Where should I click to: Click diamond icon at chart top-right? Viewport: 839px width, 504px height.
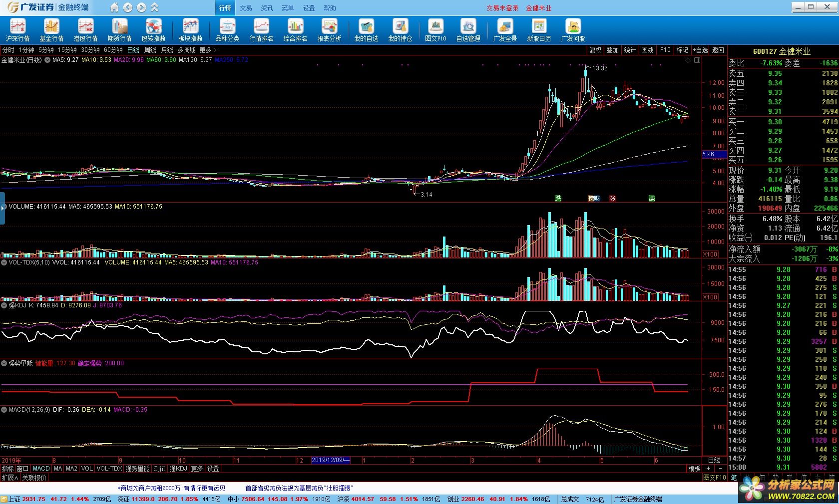coord(688,60)
